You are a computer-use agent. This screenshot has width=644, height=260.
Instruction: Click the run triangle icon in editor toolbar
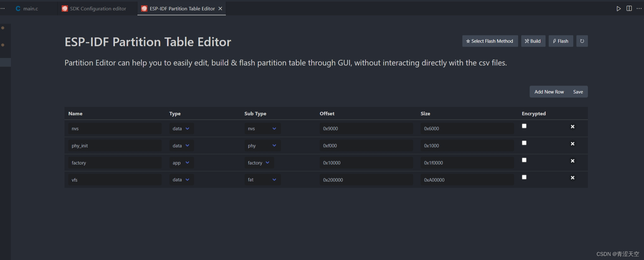[618, 9]
